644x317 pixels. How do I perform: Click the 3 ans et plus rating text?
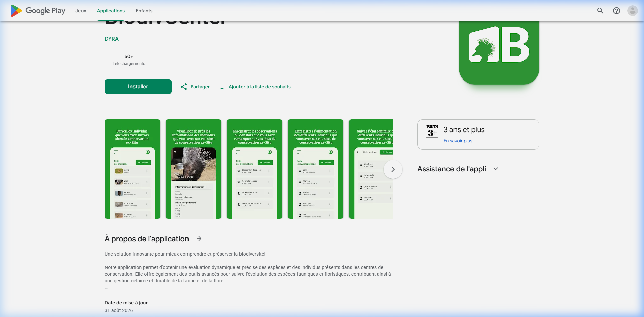tap(464, 130)
